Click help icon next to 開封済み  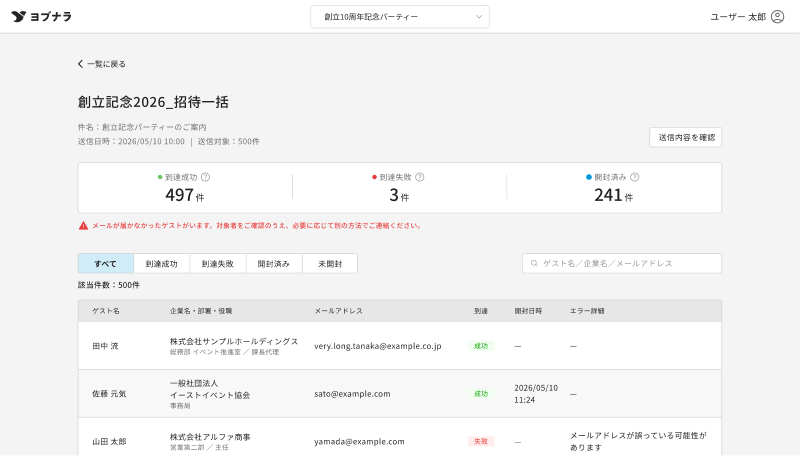coord(634,177)
